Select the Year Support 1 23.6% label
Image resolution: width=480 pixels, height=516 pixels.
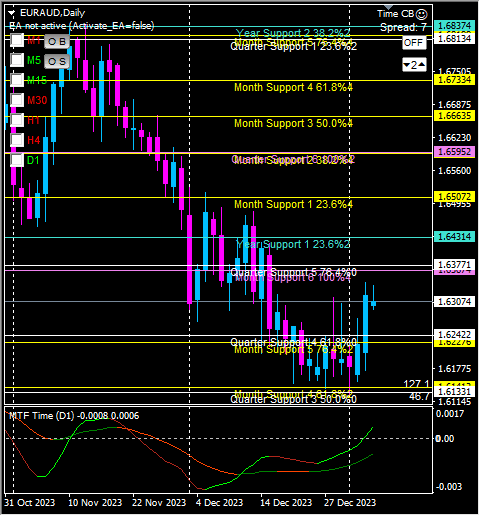(x=293, y=244)
